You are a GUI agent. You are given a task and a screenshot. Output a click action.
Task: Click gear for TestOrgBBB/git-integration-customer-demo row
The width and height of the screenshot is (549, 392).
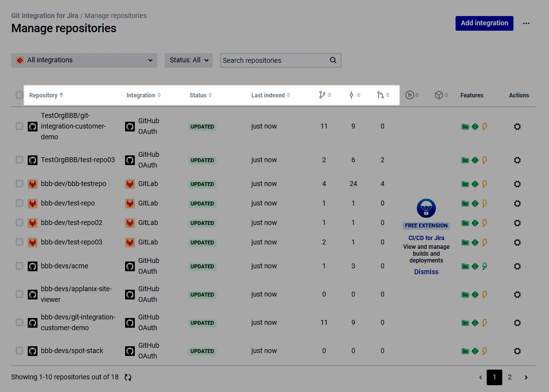(x=517, y=127)
